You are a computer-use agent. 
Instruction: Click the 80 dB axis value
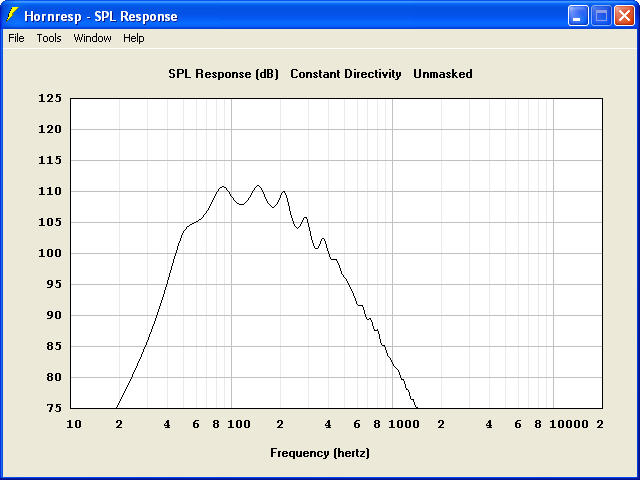click(x=54, y=378)
